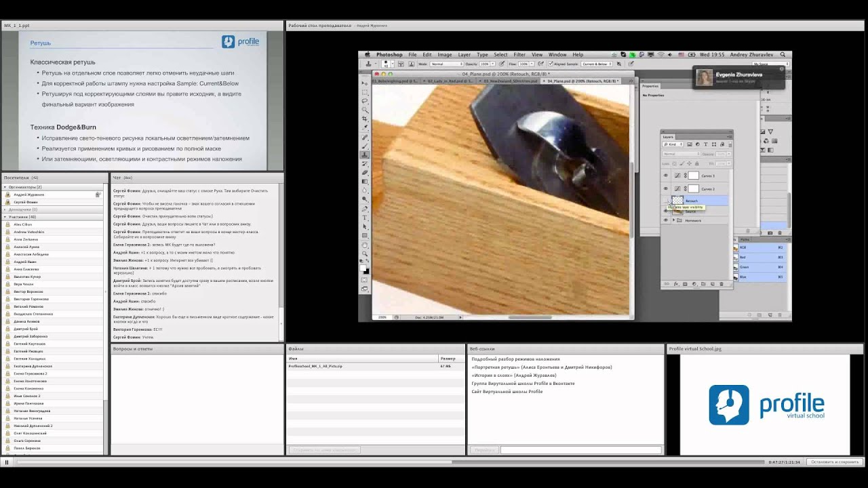Toggle visibility of the Curves 2 layer
868x488 pixels.
point(666,189)
